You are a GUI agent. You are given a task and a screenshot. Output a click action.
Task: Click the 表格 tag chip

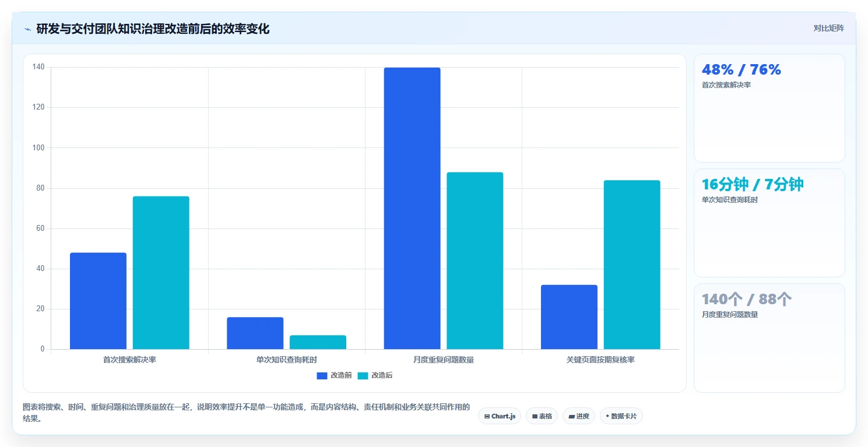(x=542, y=416)
